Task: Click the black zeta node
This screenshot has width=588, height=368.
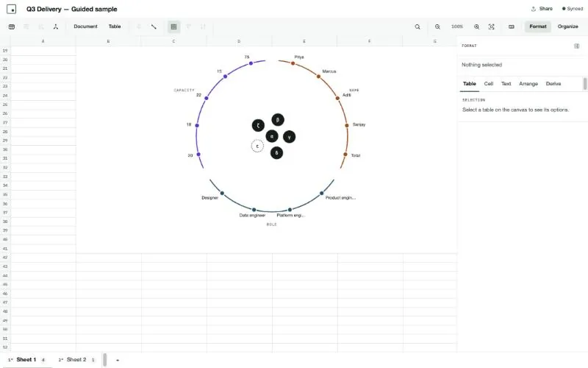Action: [258, 125]
